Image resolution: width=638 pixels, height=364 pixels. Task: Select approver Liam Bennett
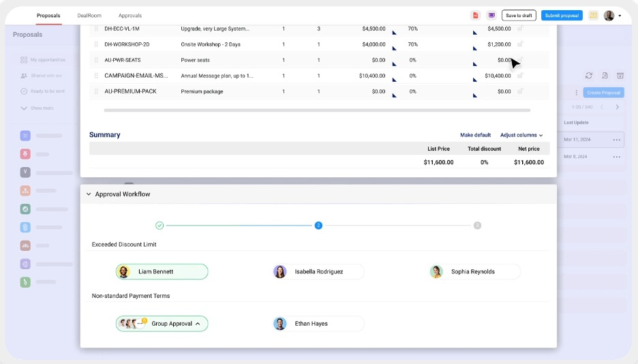click(x=162, y=272)
